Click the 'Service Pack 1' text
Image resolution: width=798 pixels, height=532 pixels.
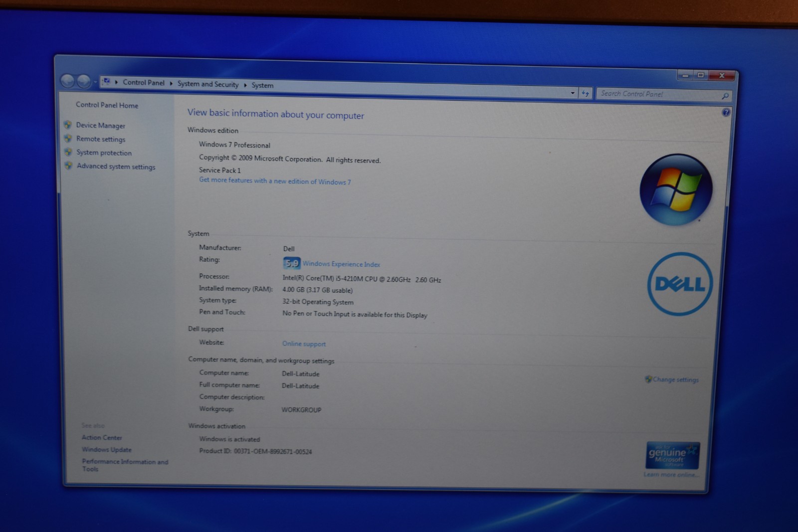(x=219, y=170)
